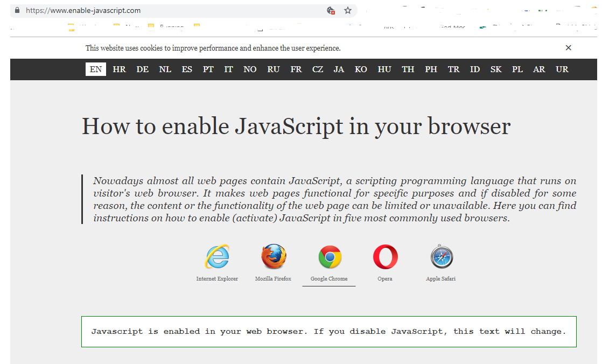Switch language to TR

[453, 69]
